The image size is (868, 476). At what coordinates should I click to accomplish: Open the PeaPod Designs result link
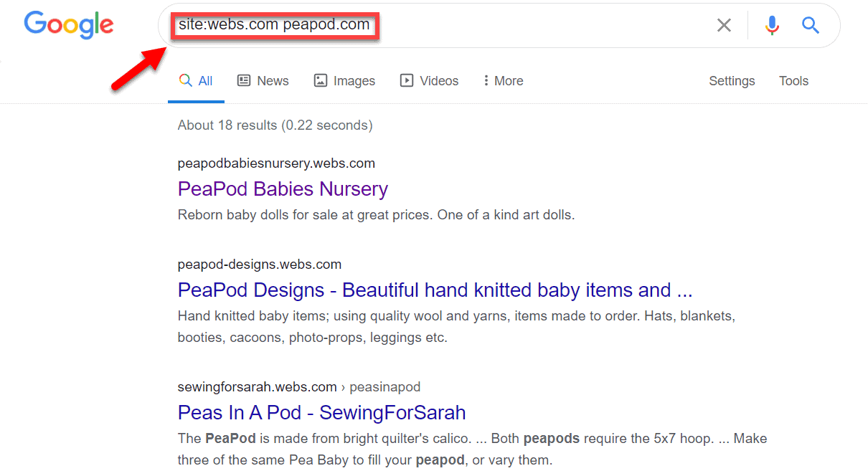point(435,290)
